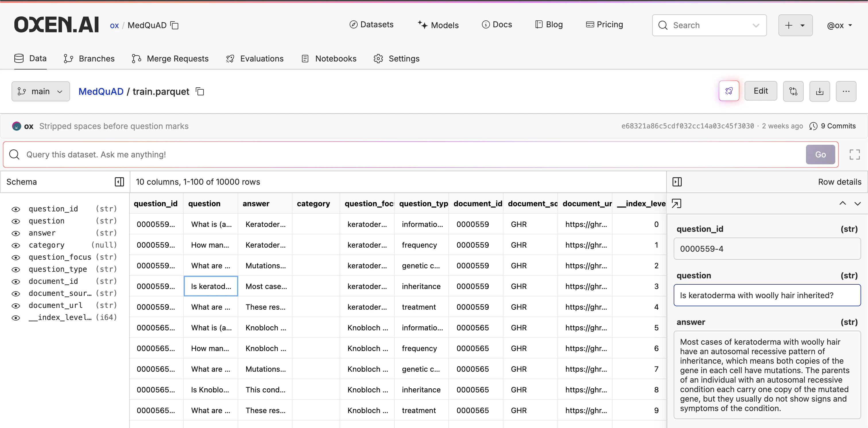Collapse the Schema panel icon
Screen dimensions: 868x428
pos(119,182)
